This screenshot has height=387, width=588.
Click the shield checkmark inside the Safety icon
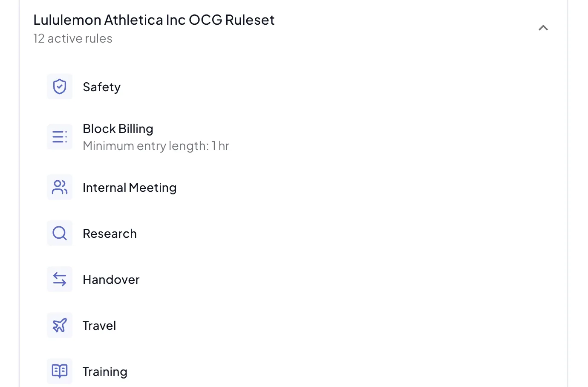coord(60,86)
